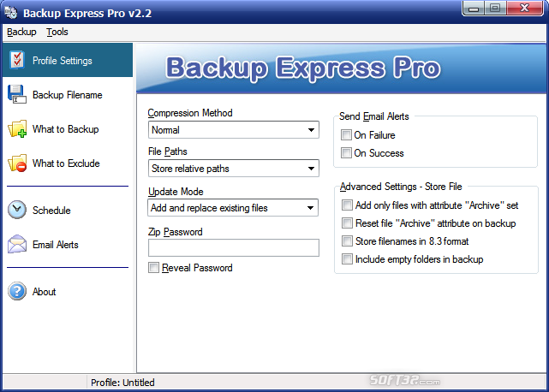This screenshot has height=392, width=549.
Task: Check Store filenames in 8.3 format
Action: point(347,241)
